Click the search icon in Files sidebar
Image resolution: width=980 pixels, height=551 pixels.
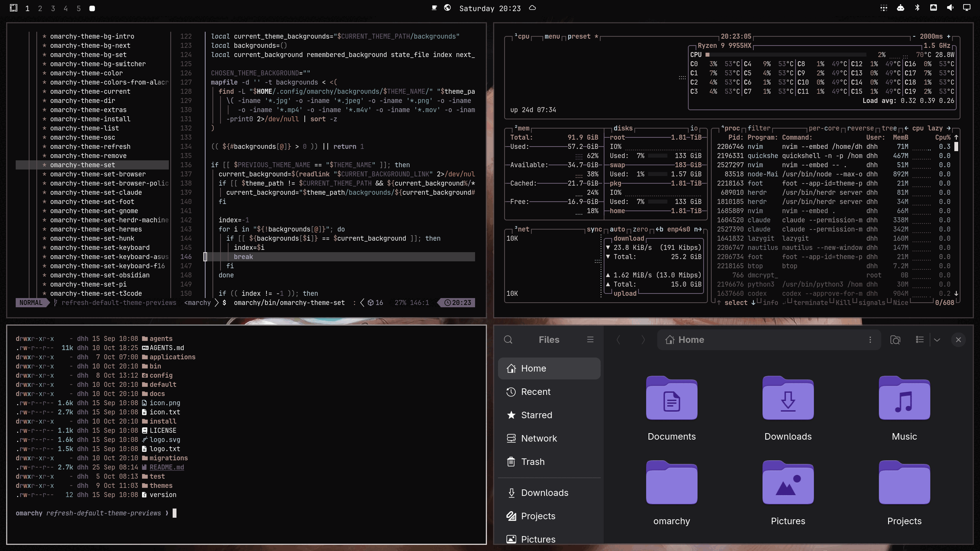click(x=508, y=339)
